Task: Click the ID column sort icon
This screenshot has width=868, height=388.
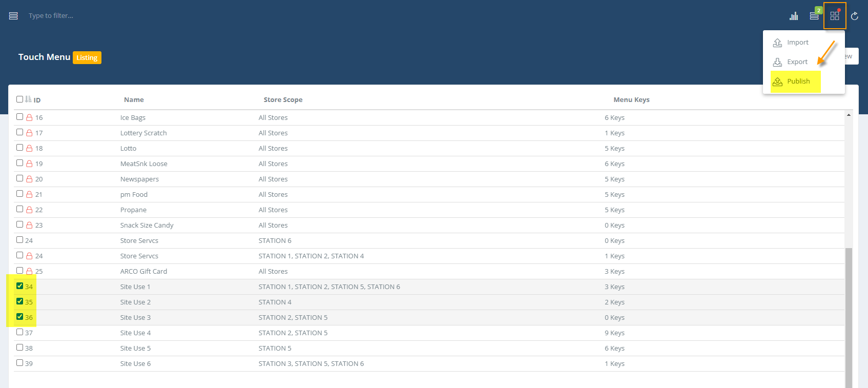Action: 28,99
